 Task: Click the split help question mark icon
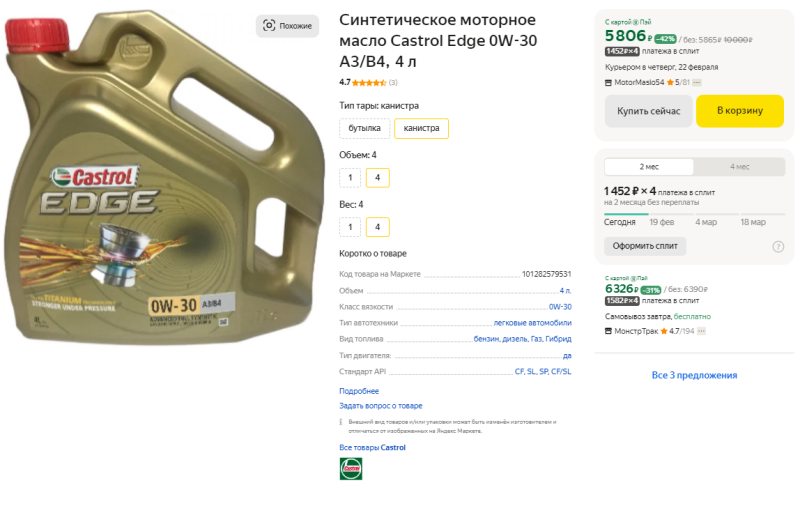click(778, 247)
